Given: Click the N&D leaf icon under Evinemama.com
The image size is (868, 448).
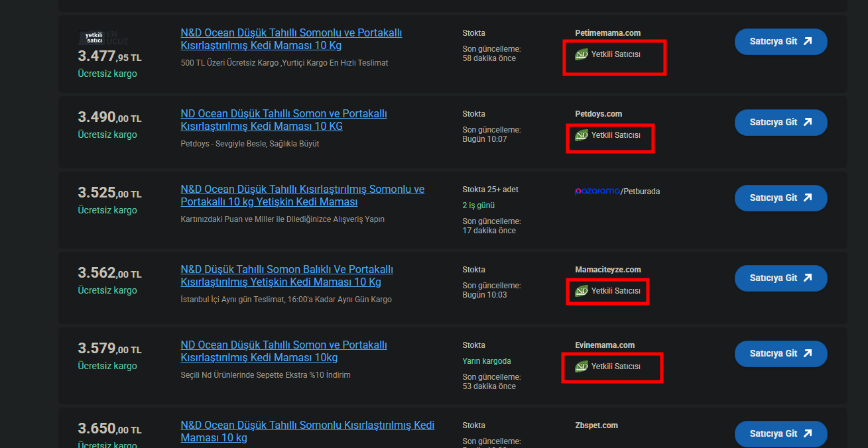Looking at the screenshot, I should (x=582, y=366).
